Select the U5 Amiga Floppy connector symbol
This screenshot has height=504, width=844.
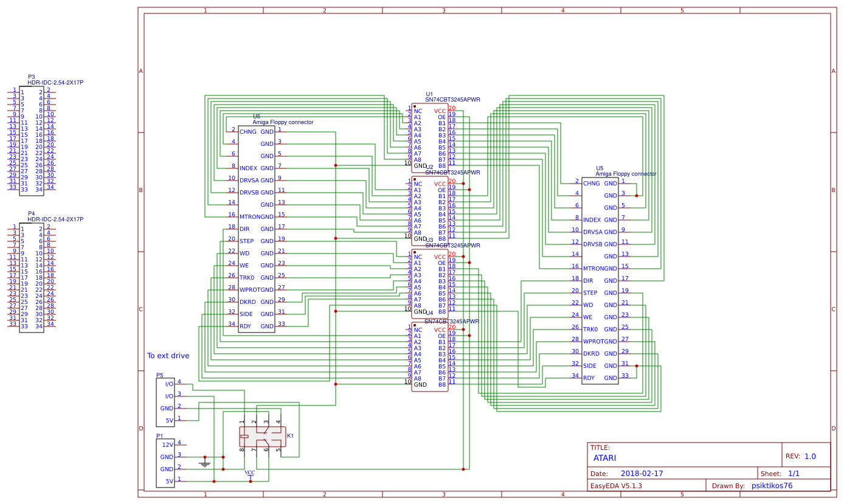600,280
